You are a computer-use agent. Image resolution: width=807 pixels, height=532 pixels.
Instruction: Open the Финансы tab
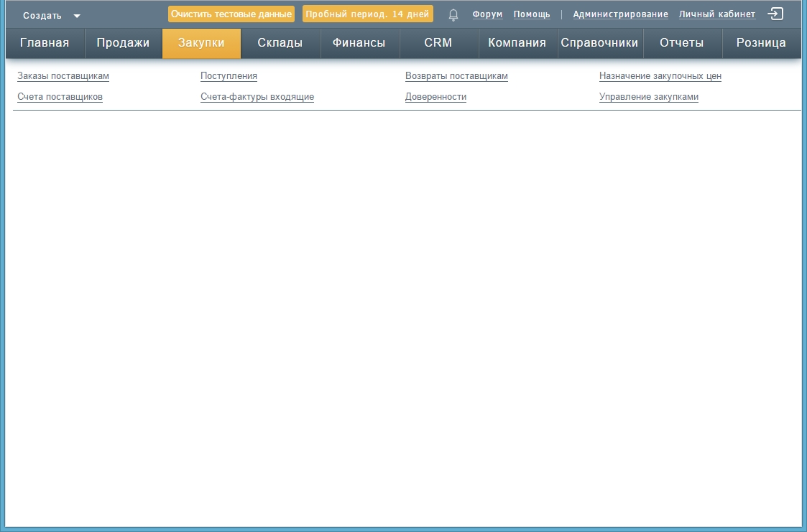point(359,43)
